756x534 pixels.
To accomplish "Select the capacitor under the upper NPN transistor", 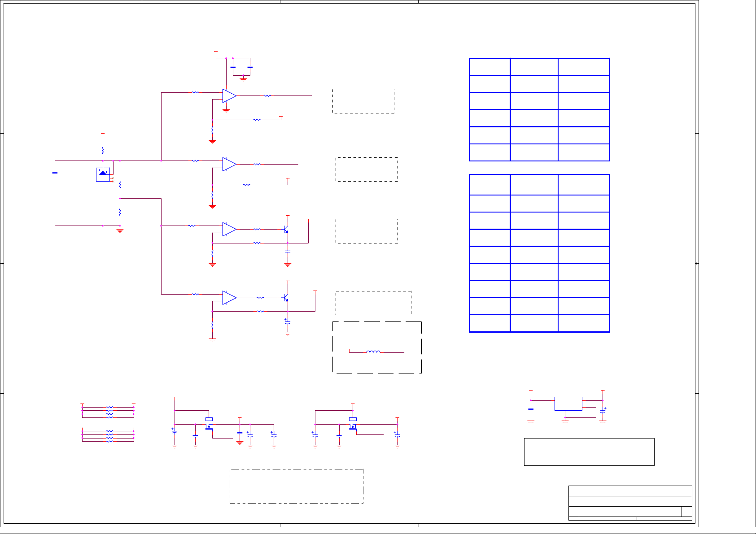I will (288, 252).
